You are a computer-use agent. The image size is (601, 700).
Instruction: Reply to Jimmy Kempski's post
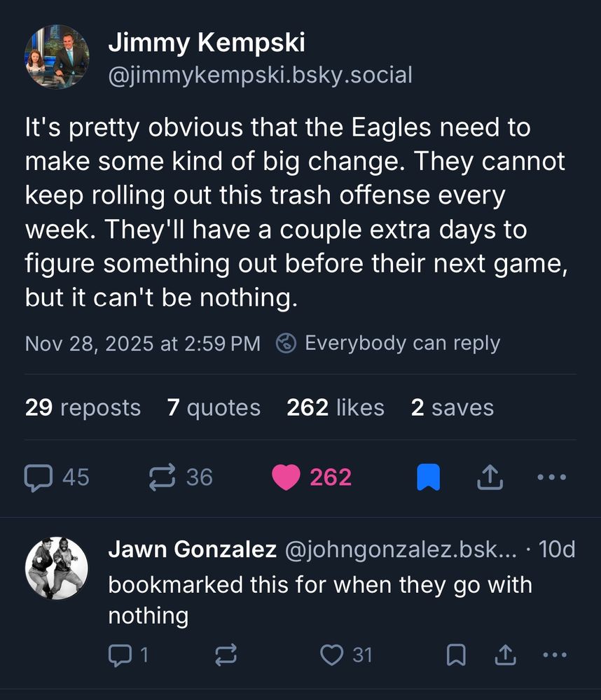pyautogui.click(x=38, y=477)
